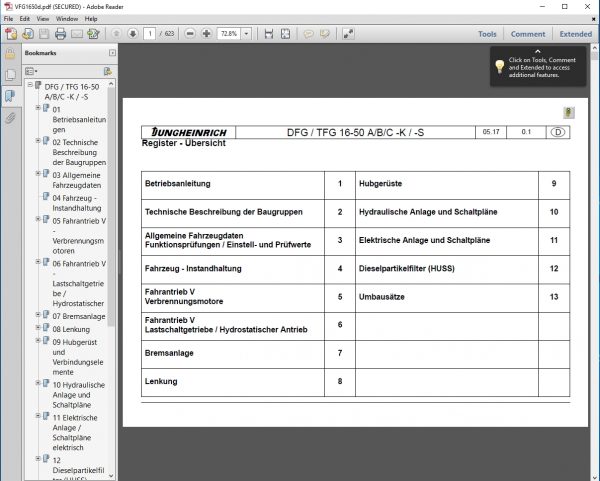The image size is (600, 481).
Task: Open the Tools pane
Action: click(x=487, y=34)
